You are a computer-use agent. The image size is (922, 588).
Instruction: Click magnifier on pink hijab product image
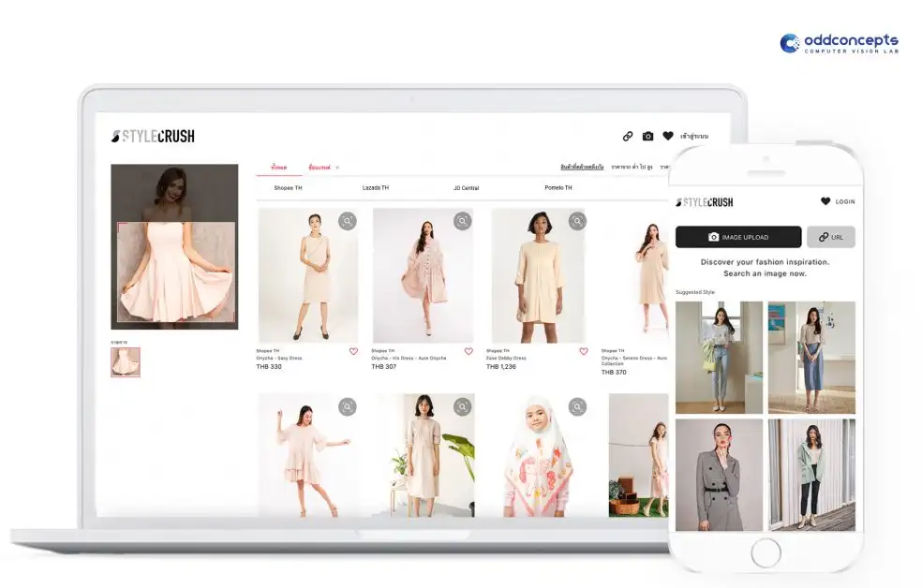577,406
